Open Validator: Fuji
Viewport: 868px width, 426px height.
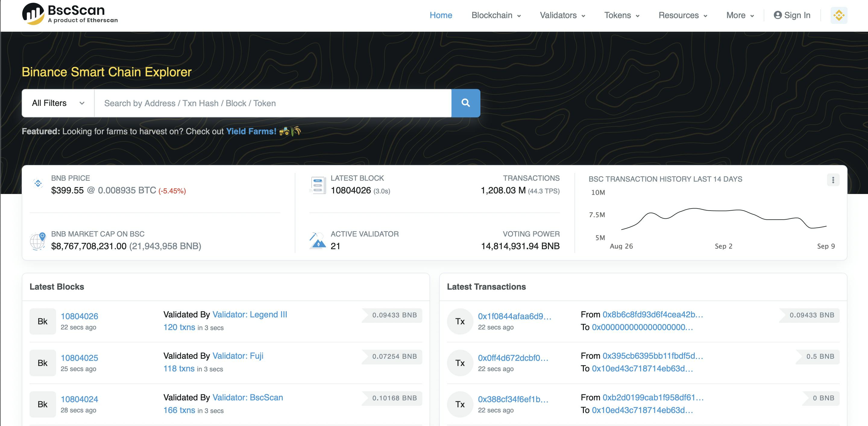tap(238, 356)
